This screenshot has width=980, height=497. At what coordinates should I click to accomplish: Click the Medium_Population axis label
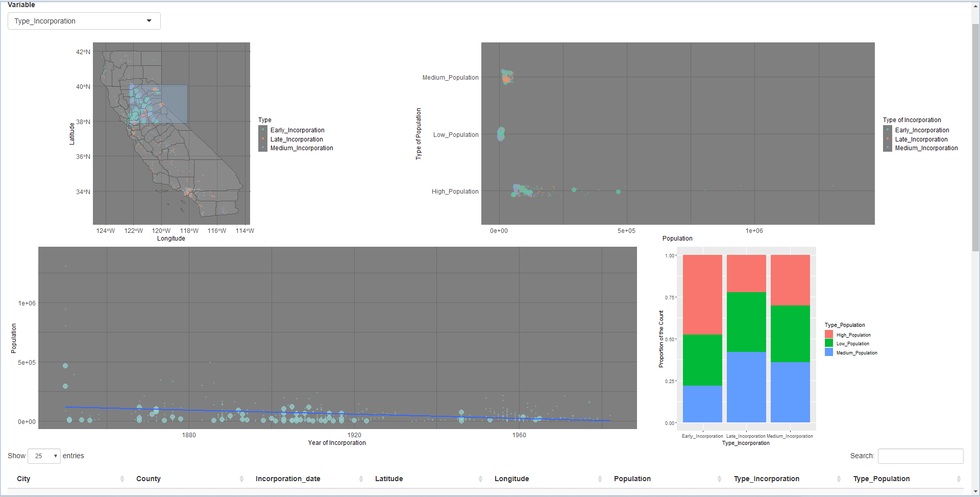point(450,78)
